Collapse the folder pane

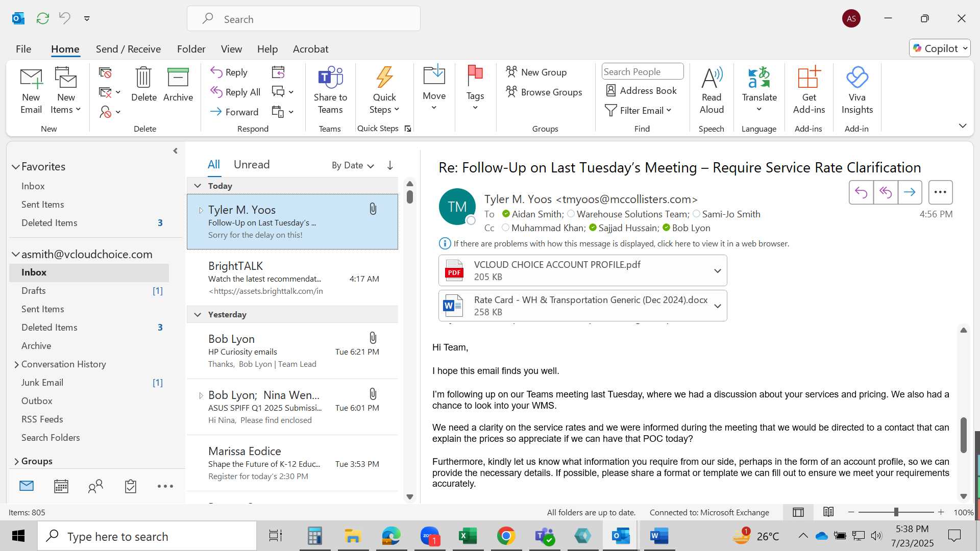(x=175, y=151)
